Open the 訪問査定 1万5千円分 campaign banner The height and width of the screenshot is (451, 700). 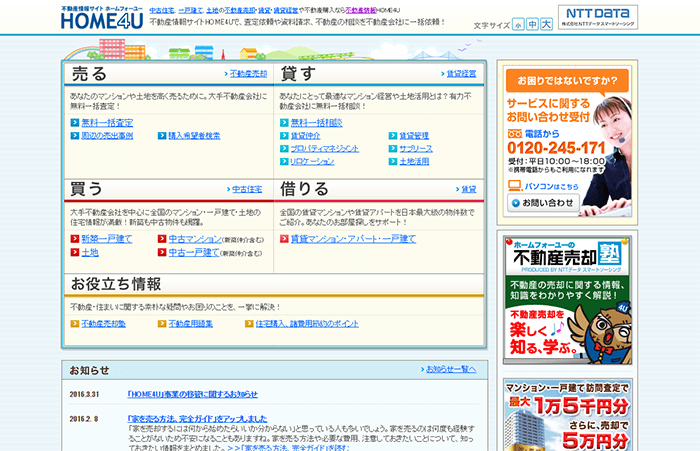[x=567, y=415]
